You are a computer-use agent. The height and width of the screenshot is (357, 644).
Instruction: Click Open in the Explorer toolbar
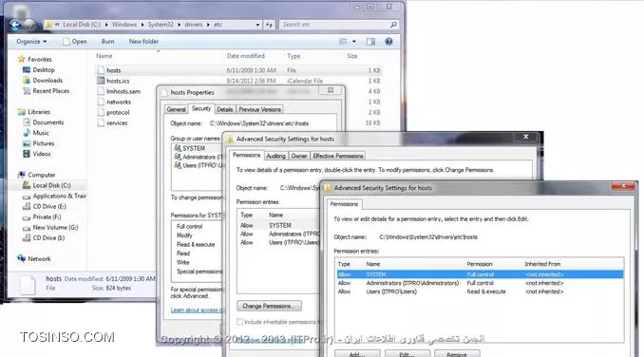[74, 42]
